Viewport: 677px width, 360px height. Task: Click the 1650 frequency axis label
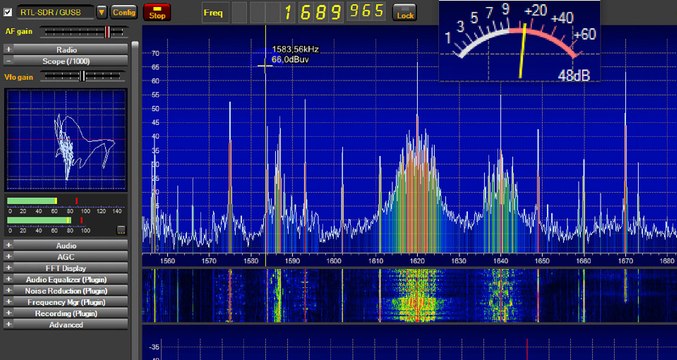[542, 260]
